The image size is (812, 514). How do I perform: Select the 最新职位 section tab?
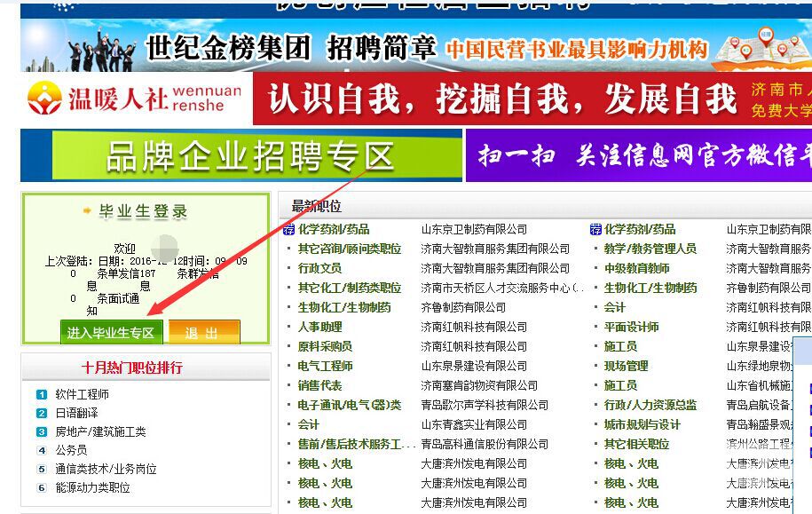click(316, 206)
